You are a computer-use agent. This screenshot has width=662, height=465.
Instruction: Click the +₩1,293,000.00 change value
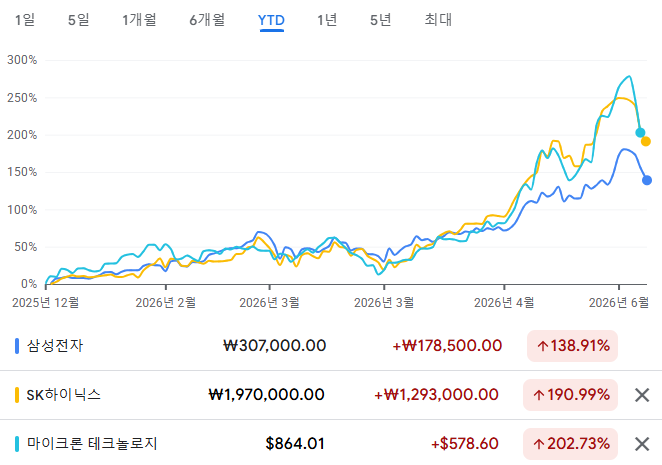click(436, 395)
